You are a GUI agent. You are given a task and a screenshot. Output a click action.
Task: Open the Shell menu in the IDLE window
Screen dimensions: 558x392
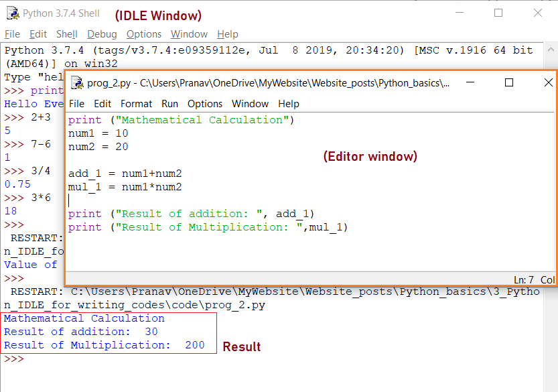(66, 34)
